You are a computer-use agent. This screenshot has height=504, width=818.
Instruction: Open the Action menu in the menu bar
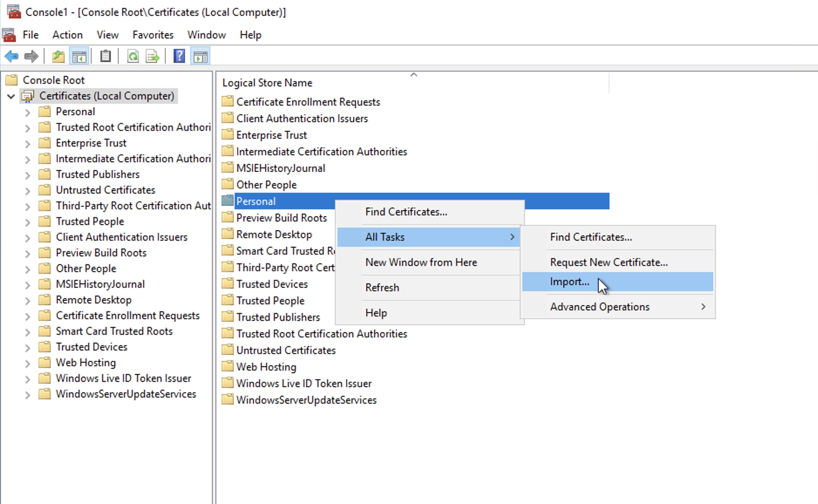click(67, 35)
